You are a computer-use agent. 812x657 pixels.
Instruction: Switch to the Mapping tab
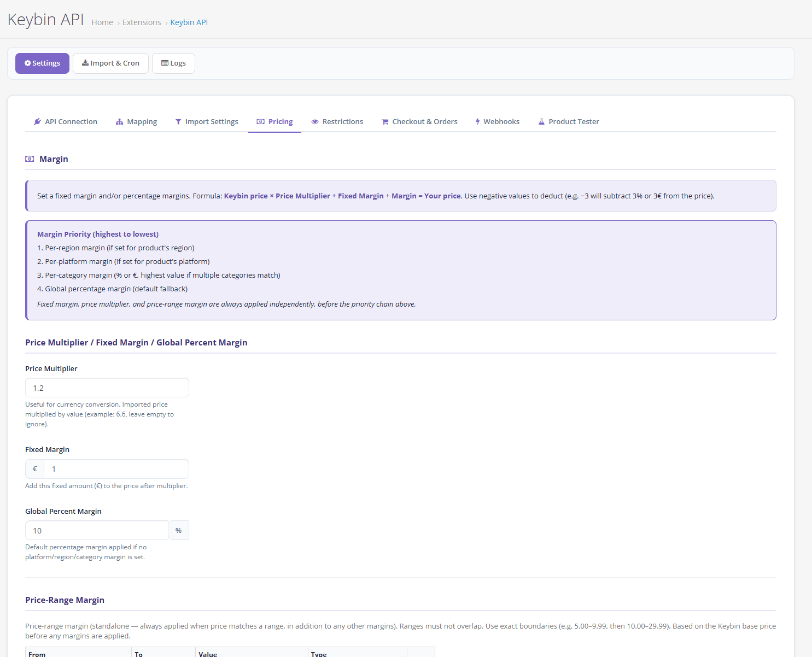click(x=142, y=122)
